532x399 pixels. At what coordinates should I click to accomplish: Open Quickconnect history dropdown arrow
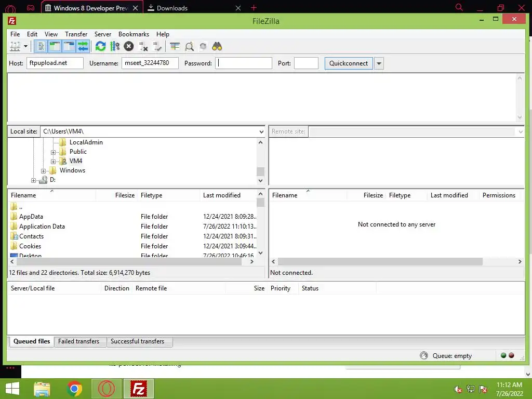[379, 63]
